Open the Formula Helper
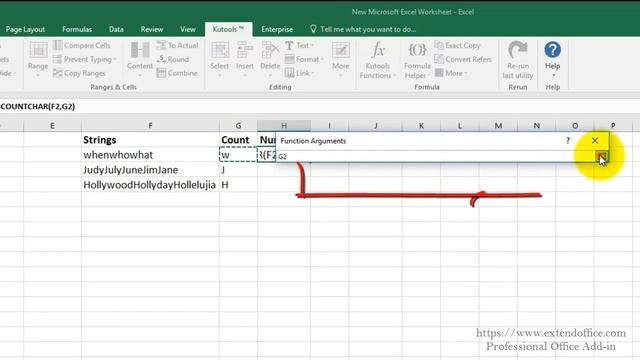The width and height of the screenshot is (640, 360). pyautogui.click(x=417, y=60)
